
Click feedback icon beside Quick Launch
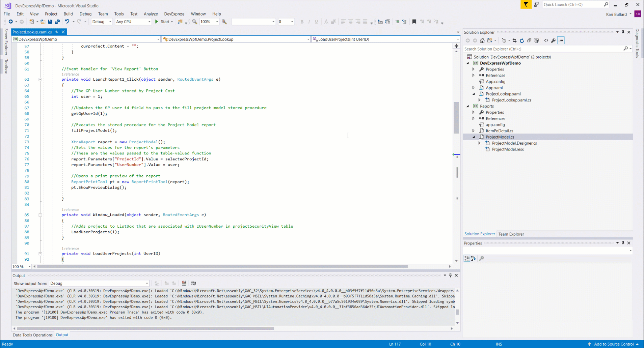tap(536, 4)
